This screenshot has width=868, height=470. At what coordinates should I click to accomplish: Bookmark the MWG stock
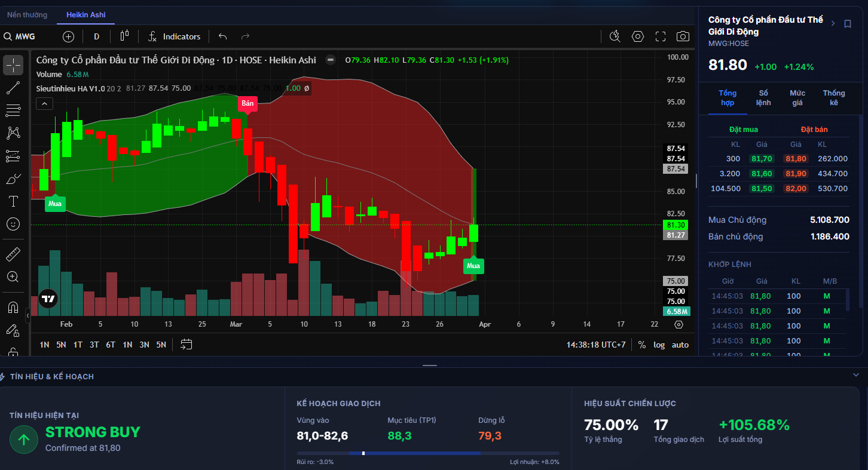(848, 24)
